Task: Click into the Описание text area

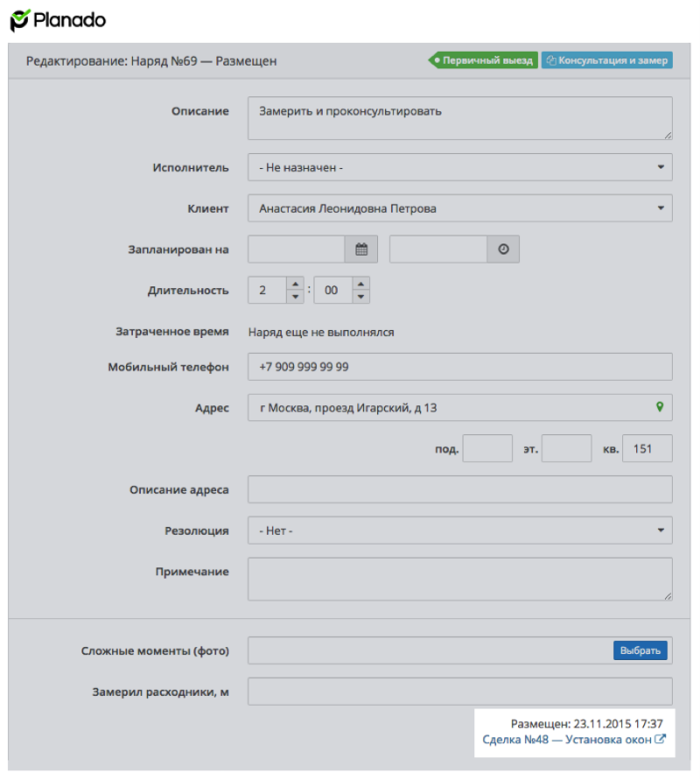Action: point(460,118)
